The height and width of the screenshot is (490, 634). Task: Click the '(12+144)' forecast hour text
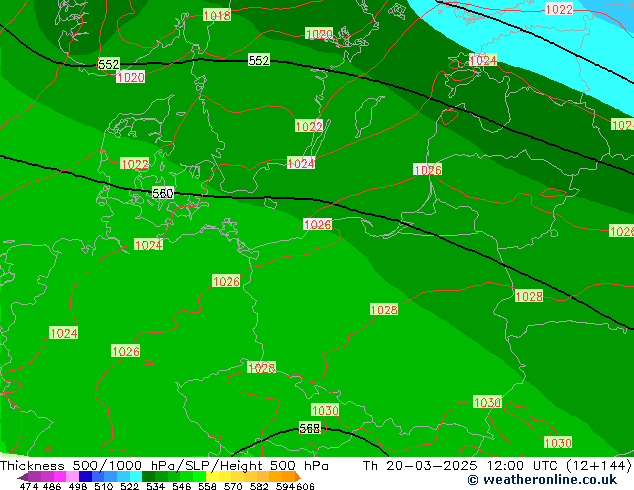point(599,466)
